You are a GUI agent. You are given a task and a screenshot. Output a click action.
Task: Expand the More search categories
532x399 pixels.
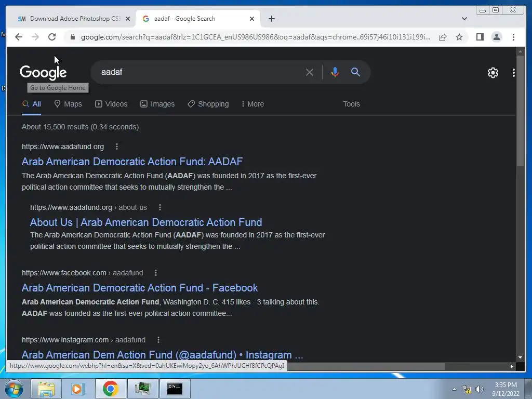tap(253, 104)
